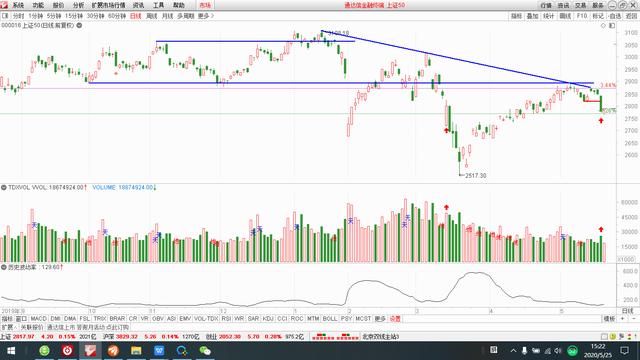640x360 pixels.
Task: Click the gear icon beside 历史波动率 label
Action: tap(4, 267)
